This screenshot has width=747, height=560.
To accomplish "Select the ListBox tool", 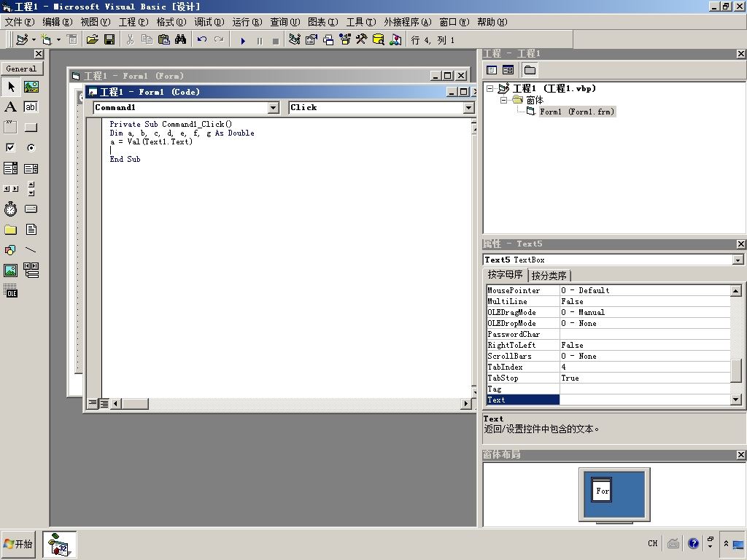I will (x=31, y=168).
